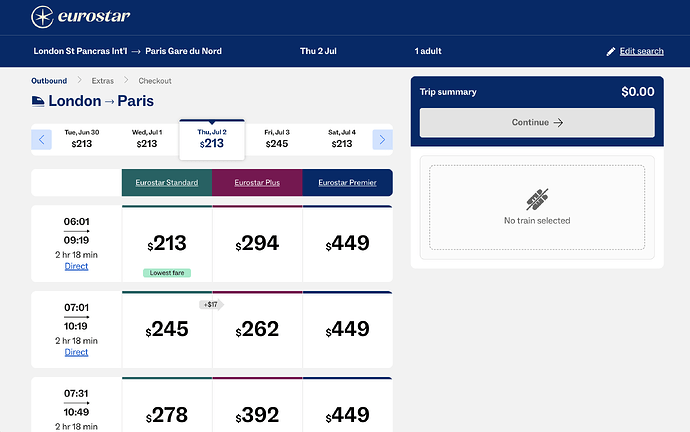Image resolution: width=690 pixels, height=432 pixels.
Task: Choose $262 Plus fare for 07:01 train
Action: tap(257, 329)
